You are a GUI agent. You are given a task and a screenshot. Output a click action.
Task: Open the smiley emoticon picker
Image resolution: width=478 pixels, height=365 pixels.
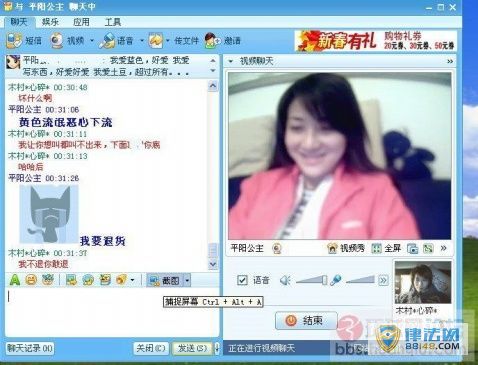pos(31,280)
